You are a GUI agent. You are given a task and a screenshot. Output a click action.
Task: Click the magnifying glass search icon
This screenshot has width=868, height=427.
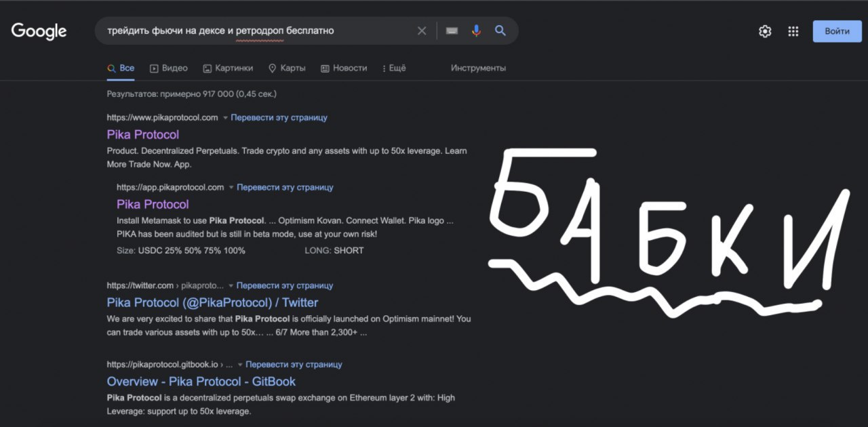pos(500,30)
